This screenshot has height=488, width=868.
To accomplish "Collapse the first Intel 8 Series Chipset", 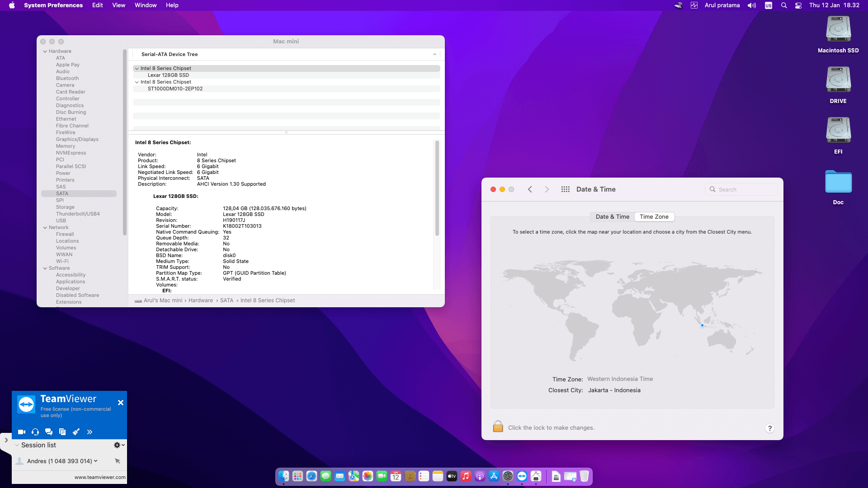I will click(137, 69).
